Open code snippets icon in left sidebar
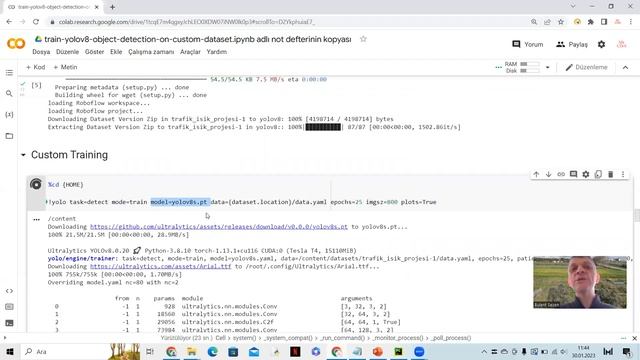This screenshot has width=640, height=360. pyautogui.click(x=9, y=291)
